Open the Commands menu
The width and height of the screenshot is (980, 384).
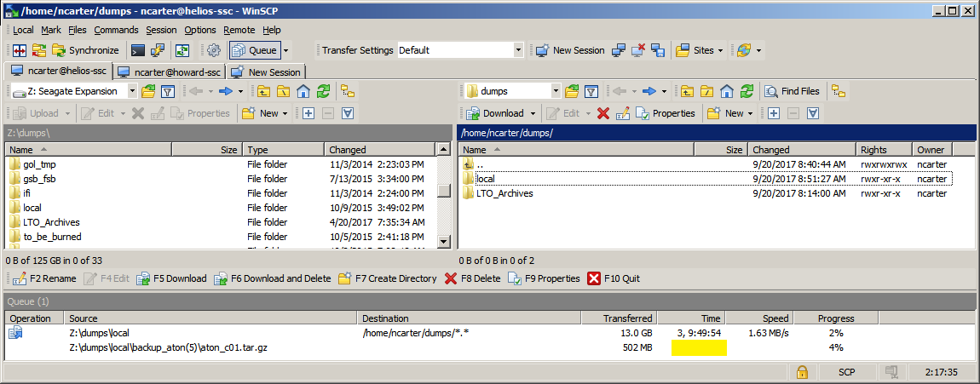click(116, 30)
